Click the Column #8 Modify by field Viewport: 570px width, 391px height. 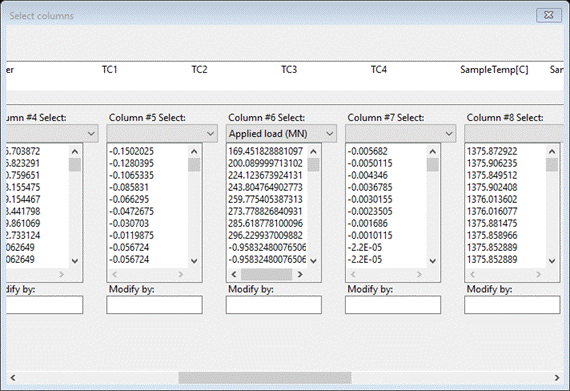click(512, 305)
